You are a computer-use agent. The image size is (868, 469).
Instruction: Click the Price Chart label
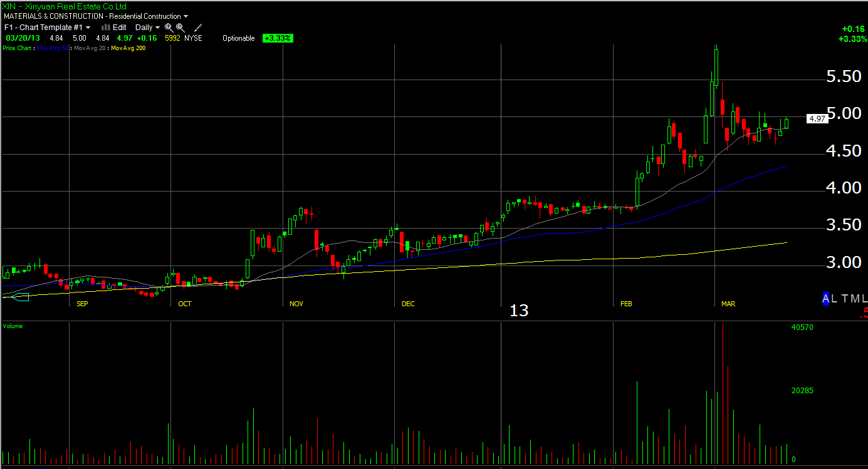(x=18, y=48)
